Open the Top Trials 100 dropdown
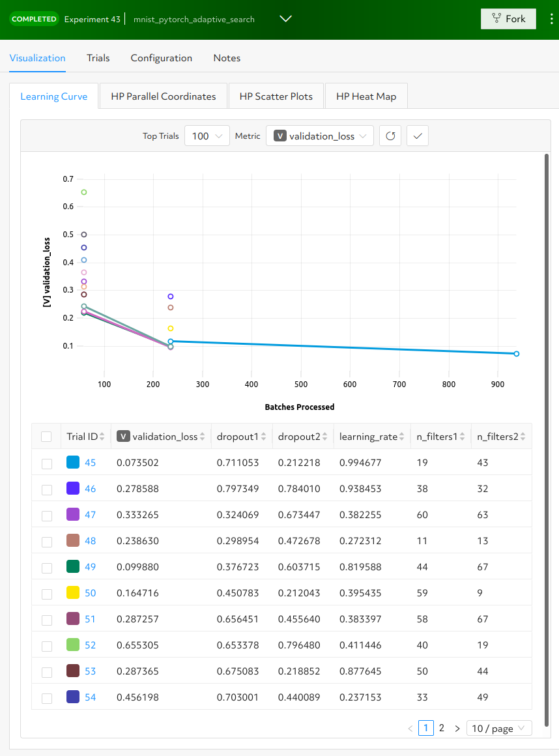The height and width of the screenshot is (756, 559). pos(207,136)
